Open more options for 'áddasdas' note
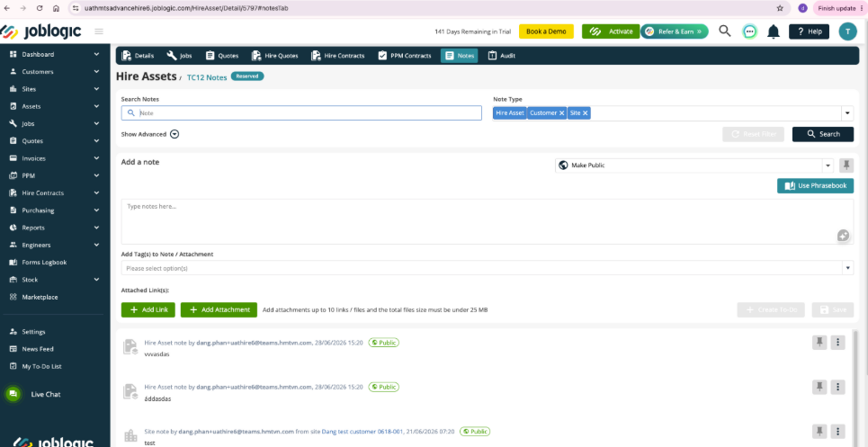868x447 pixels. tap(838, 387)
